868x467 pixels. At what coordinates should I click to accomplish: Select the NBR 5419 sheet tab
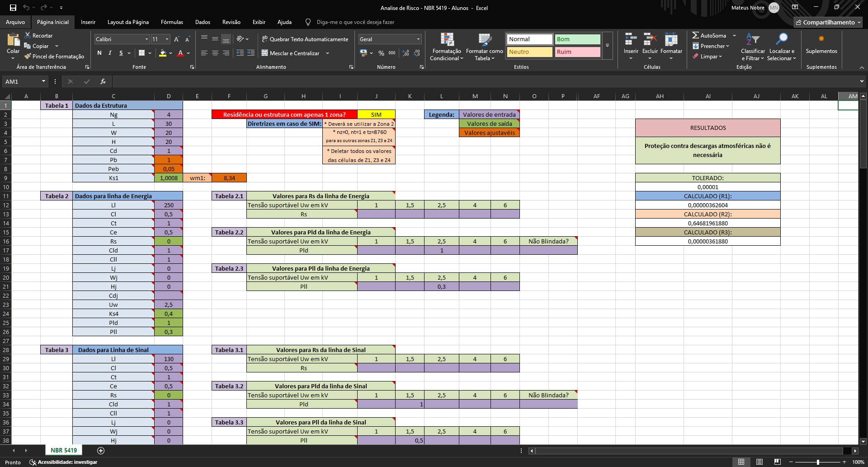point(63,450)
